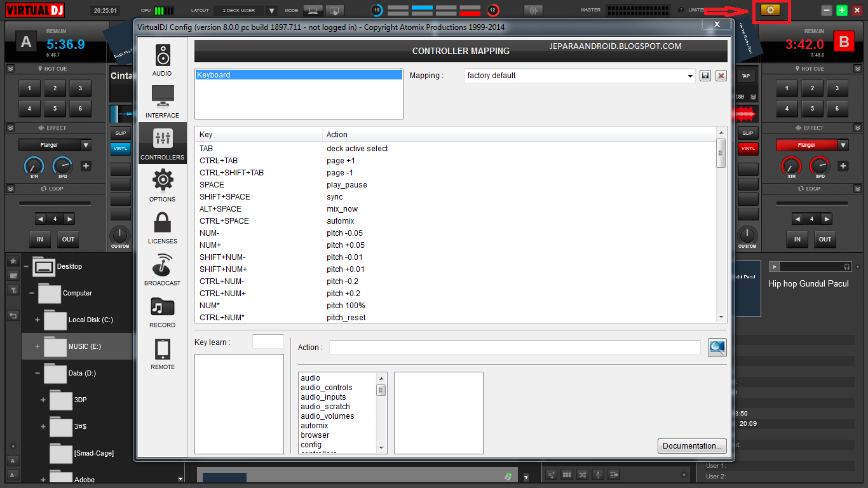Toggle SLIP mode on deck A
Viewport: 868px width, 488px height.
click(x=120, y=133)
